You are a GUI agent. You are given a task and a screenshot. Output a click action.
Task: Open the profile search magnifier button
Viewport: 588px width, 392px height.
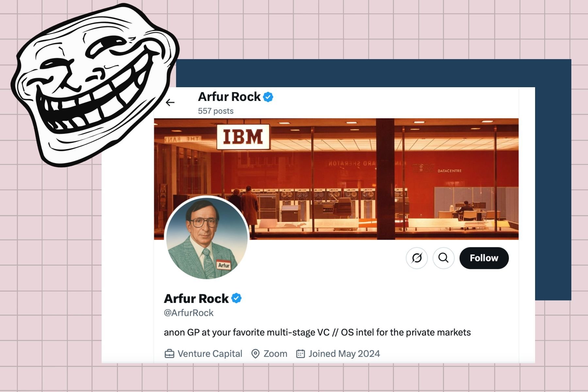pos(443,258)
